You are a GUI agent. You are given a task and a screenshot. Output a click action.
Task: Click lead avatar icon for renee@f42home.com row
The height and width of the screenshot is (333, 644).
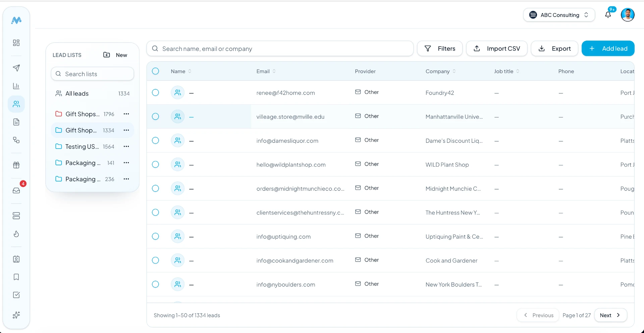[177, 93]
